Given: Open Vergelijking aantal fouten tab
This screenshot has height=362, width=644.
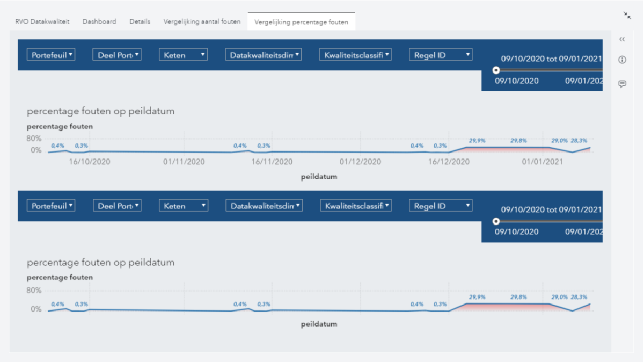Looking at the screenshot, I should (202, 22).
